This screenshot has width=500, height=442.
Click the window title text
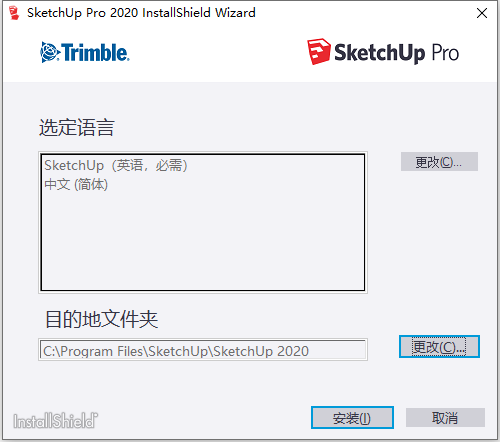click(x=141, y=13)
